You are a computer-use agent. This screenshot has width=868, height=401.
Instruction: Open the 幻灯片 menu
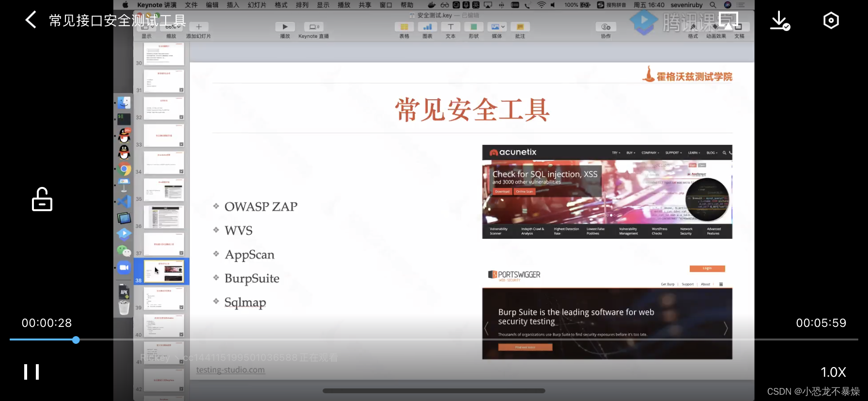coord(257,5)
